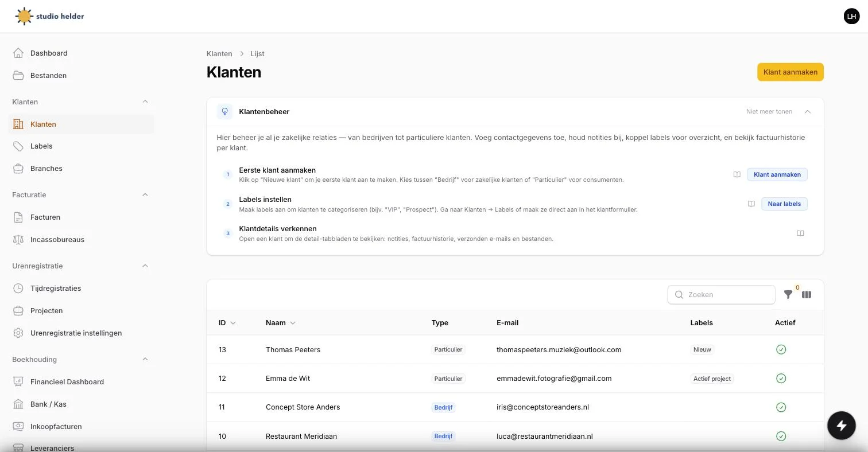Open Projecten briefcase icon in sidebar

point(18,311)
